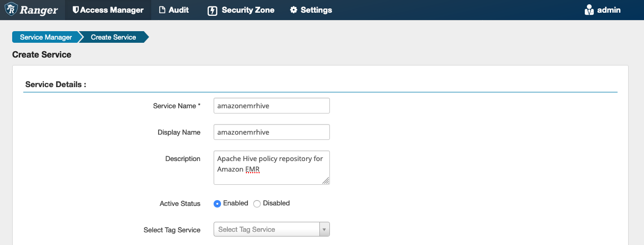Click the Ranger logo icon
644x245 pixels.
11,10
